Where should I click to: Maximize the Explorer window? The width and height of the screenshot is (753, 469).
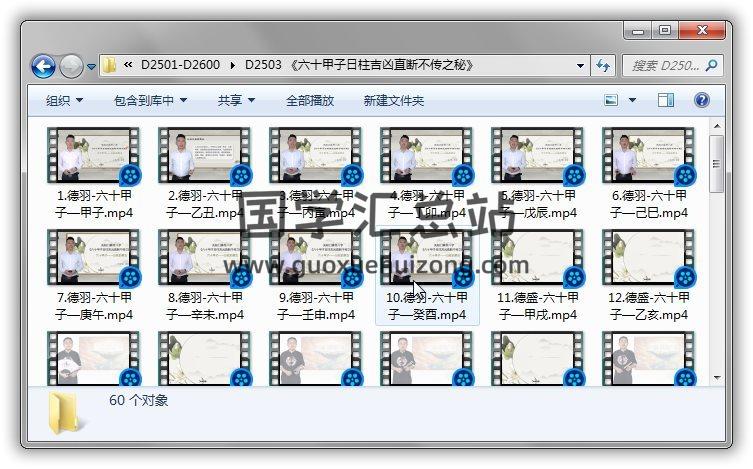point(665,31)
